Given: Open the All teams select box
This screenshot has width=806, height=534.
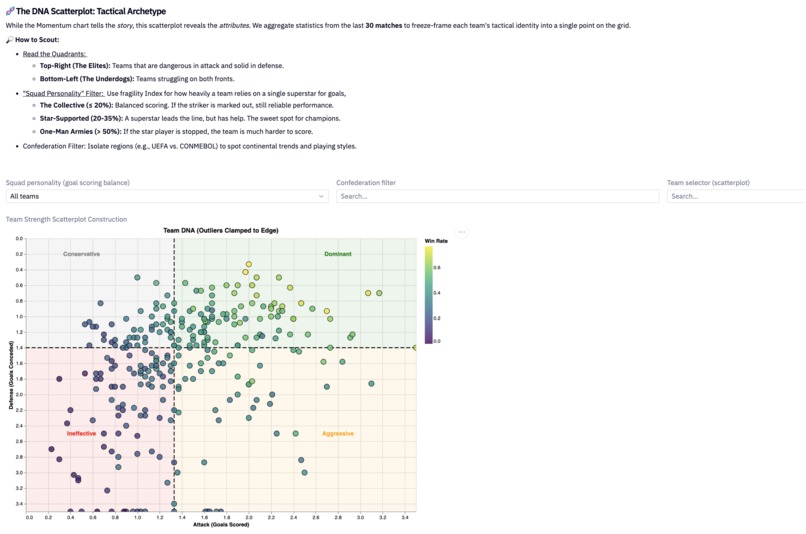Looking at the screenshot, I should pos(167,196).
